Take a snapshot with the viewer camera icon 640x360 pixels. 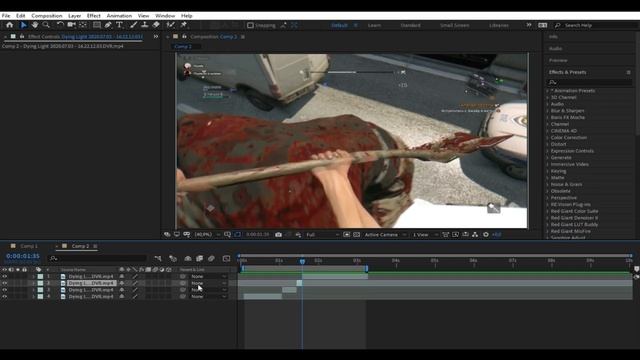[x=278, y=235]
